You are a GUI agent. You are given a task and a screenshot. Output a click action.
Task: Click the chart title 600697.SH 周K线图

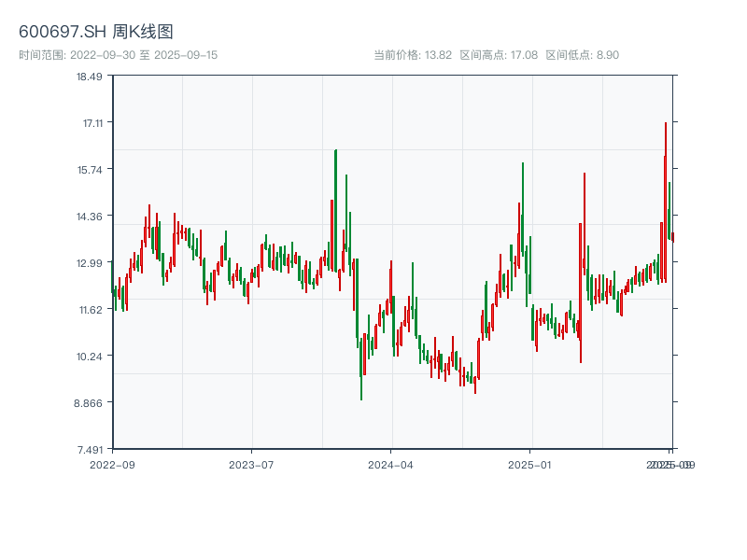96,32
